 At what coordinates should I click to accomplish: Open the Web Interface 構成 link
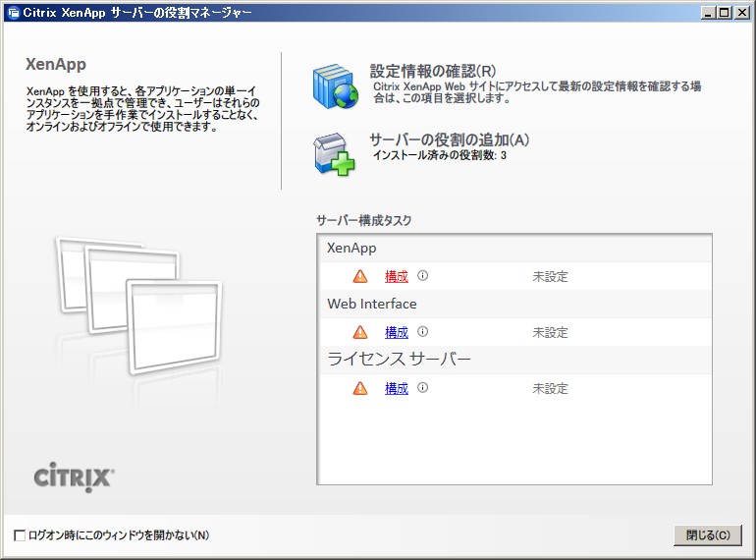point(397,333)
